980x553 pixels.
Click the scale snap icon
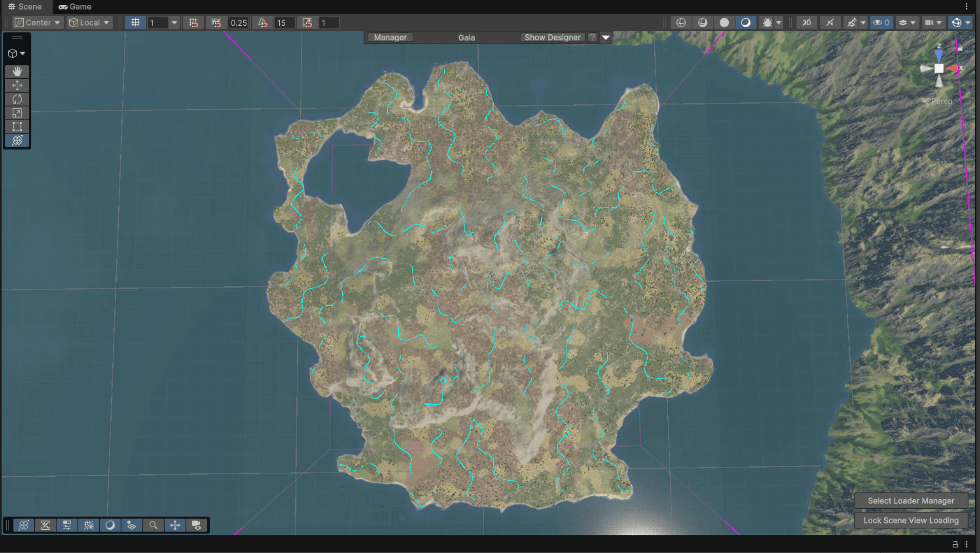(307, 22)
